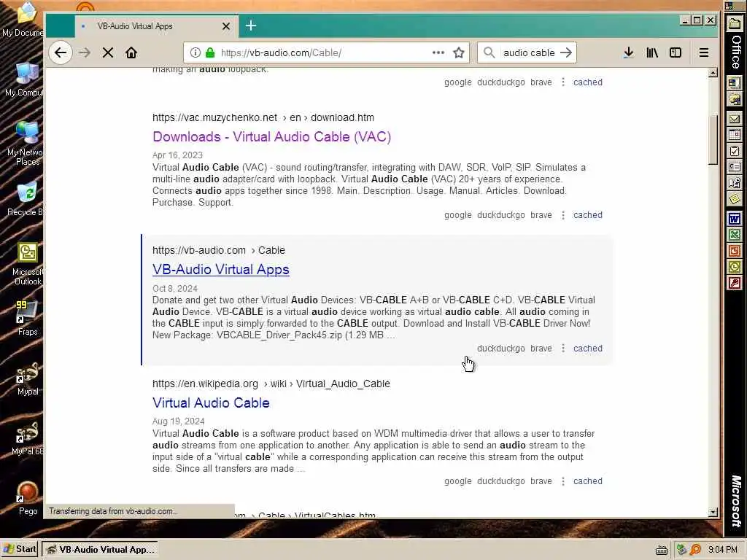Click the green padlock security icon

pos(209,52)
